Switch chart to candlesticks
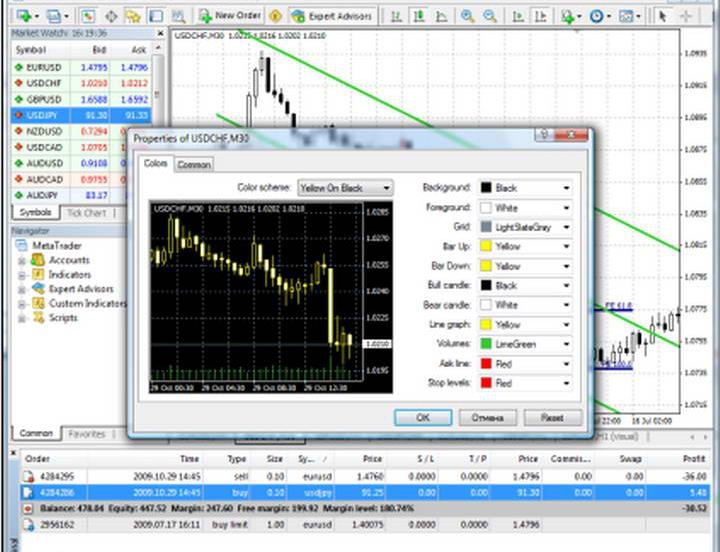Image resolution: width=720 pixels, height=552 pixels. coord(418,17)
